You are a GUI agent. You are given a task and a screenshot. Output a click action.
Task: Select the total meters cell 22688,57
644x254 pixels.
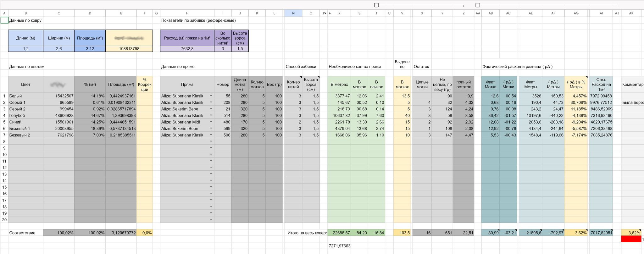point(339,233)
